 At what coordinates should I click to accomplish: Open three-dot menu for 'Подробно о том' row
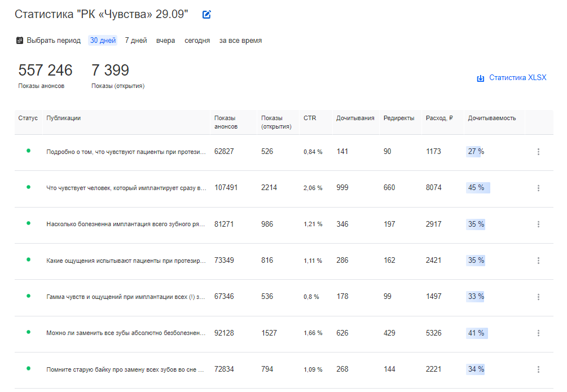pos(538,152)
